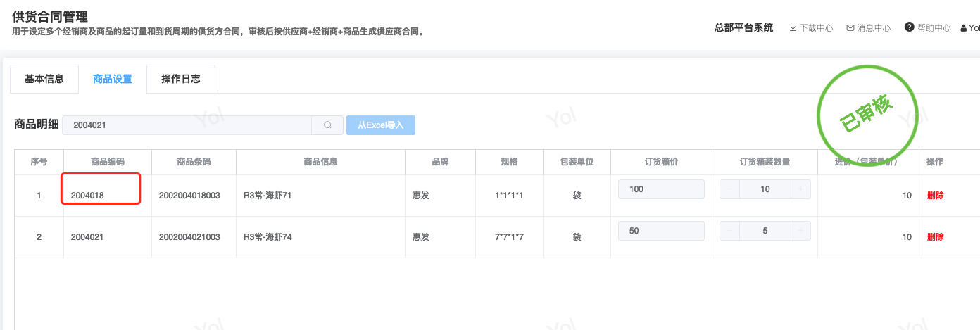Image resolution: width=980 pixels, height=330 pixels.
Task: Click 订货箱装数量 column header
Action: click(x=765, y=162)
